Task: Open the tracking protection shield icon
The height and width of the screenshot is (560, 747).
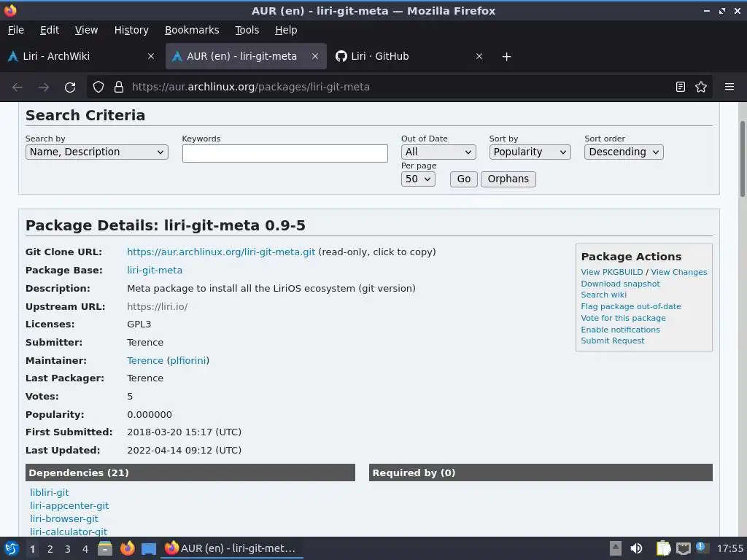Action: pos(98,87)
